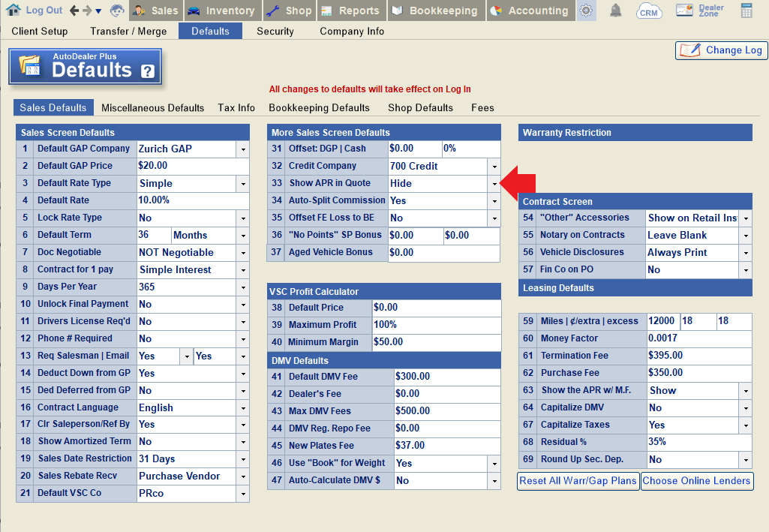Go forward with the right arrow icon
The image size is (769, 532).
[x=87, y=11]
